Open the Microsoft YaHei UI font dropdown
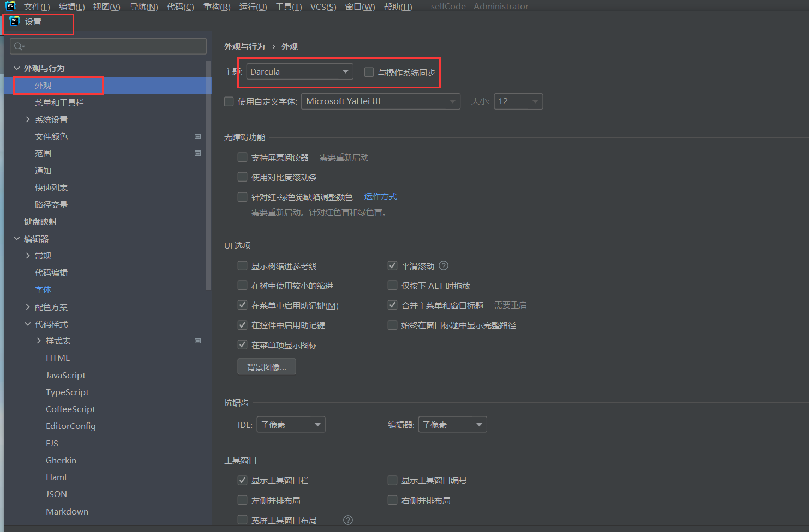Screen dimensions: 809x532 pyautogui.click(x=380, y=101)
